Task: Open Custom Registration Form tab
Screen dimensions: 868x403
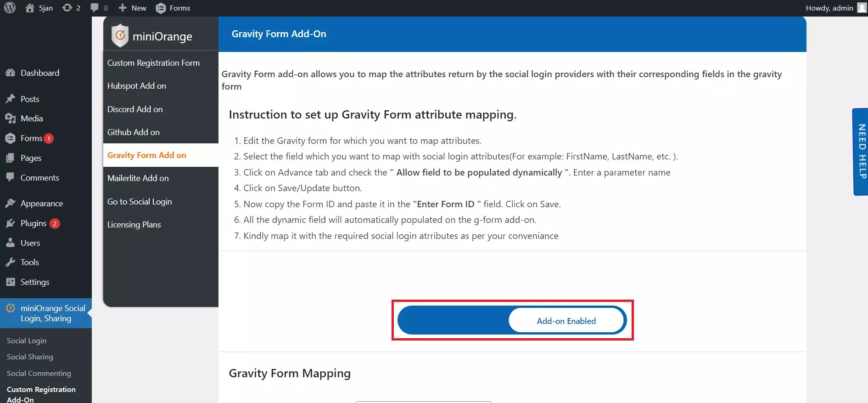Action: [161, 63]
